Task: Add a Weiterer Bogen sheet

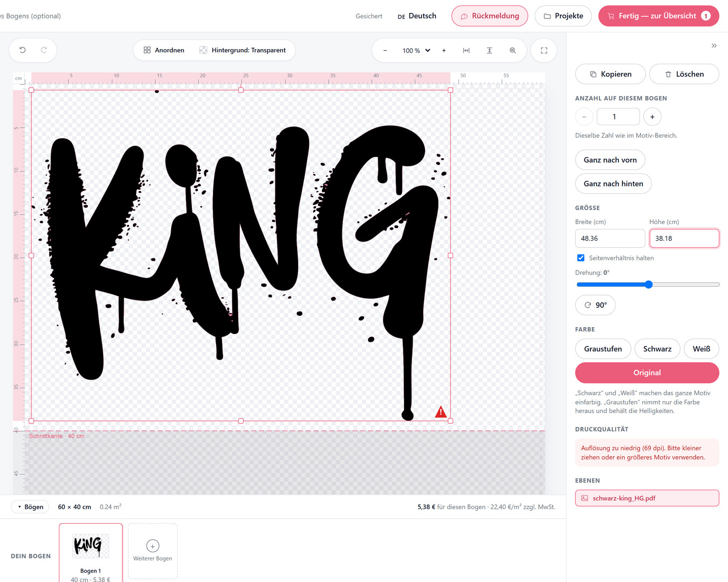Action: [153, 551]
